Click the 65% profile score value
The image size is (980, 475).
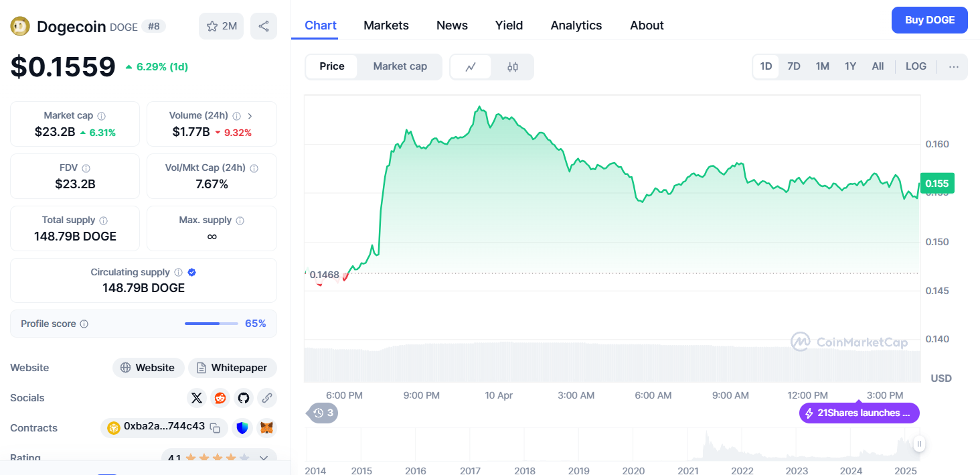pos(256,324)
